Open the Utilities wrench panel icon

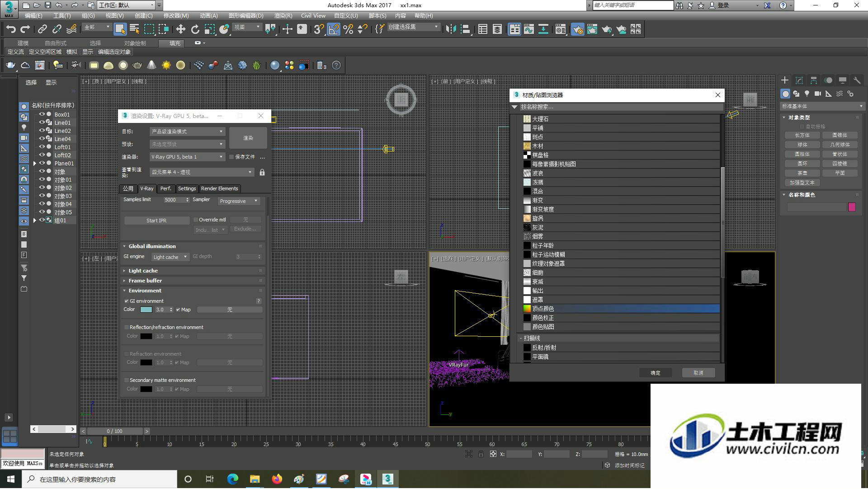point(857,80)
